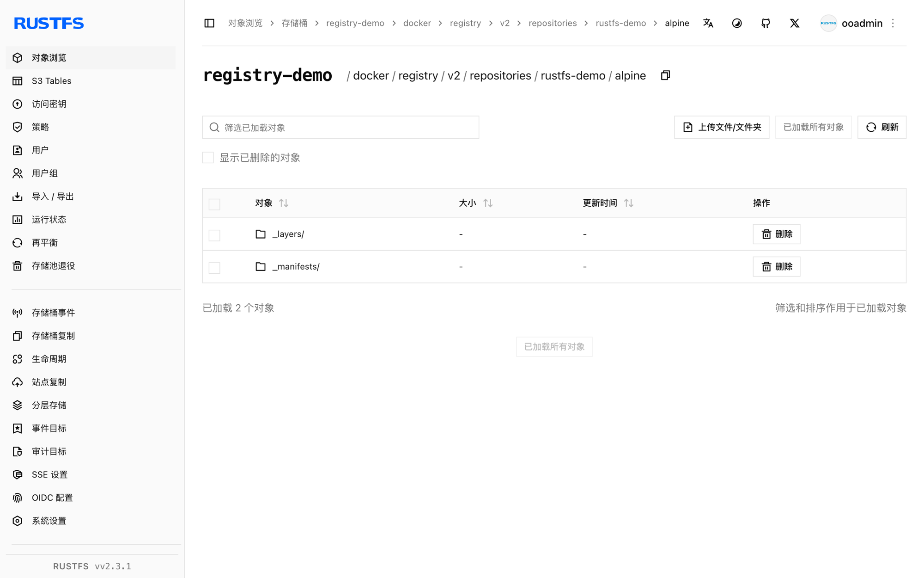Open the language translation switcher
Image resolution: width=924 pixels, height=578 pixels.
[708, 23]
